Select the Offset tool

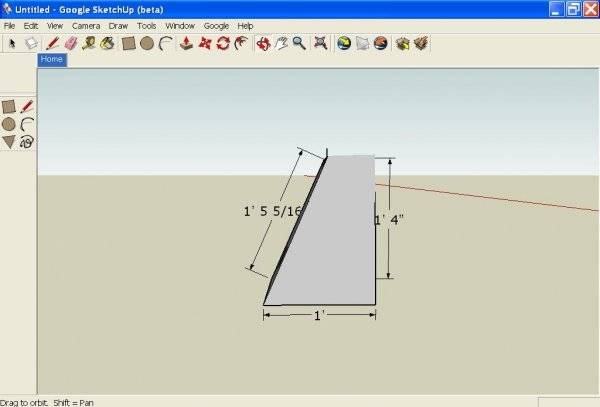pyautogui.click(x=241, y=44)
